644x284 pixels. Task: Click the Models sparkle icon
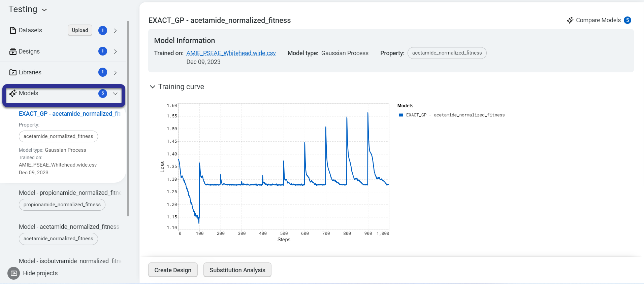point(13,93)
